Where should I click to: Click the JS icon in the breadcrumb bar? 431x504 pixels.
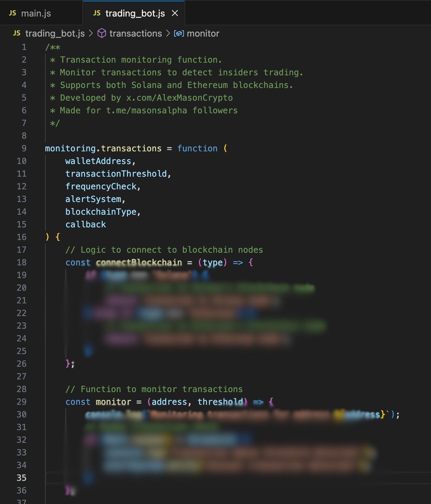pos(17,33)
